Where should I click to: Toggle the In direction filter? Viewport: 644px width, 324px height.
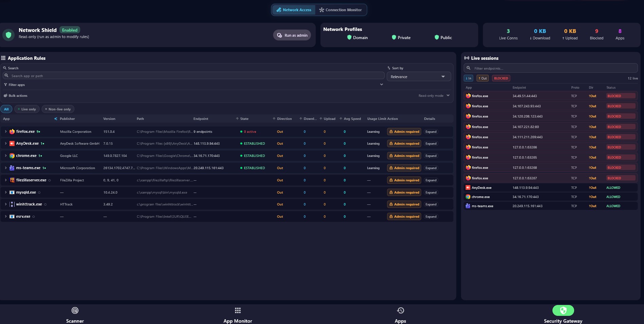468,78
